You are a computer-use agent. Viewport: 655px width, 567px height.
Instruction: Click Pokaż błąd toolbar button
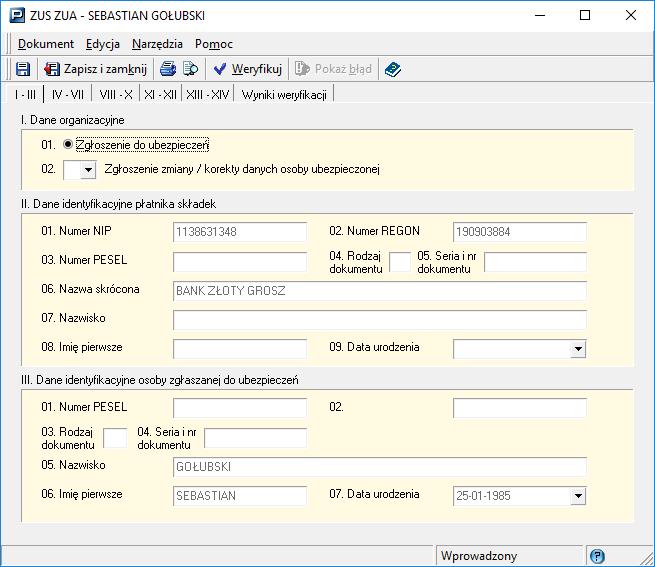[x=333, y=69]
